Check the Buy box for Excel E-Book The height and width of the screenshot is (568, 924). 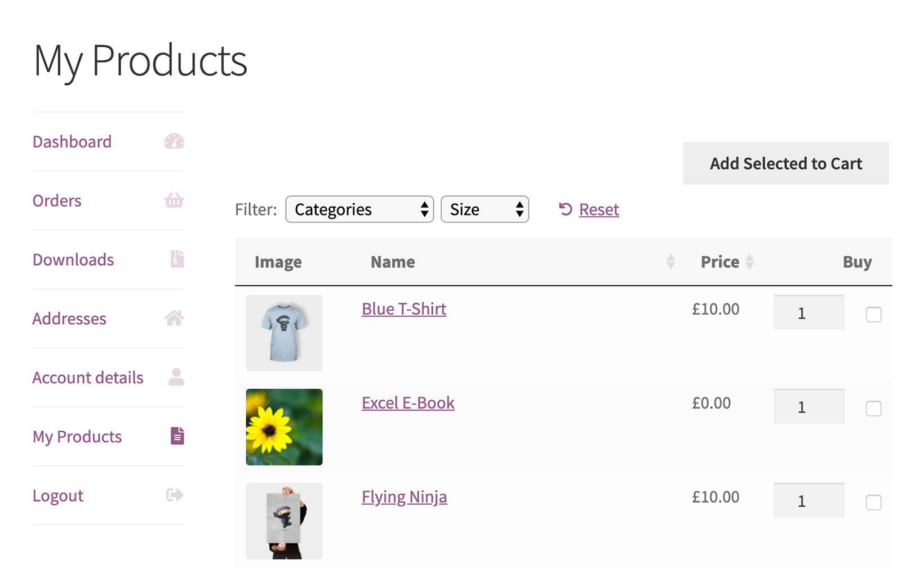click(x=873, y=409)
